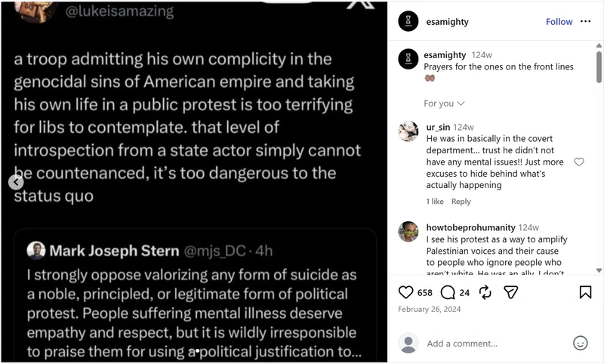Image resolution: width=604 pixels, height=364 pixels.
Task: Open comments via speech bubble icon
Action: pos(448,292)
